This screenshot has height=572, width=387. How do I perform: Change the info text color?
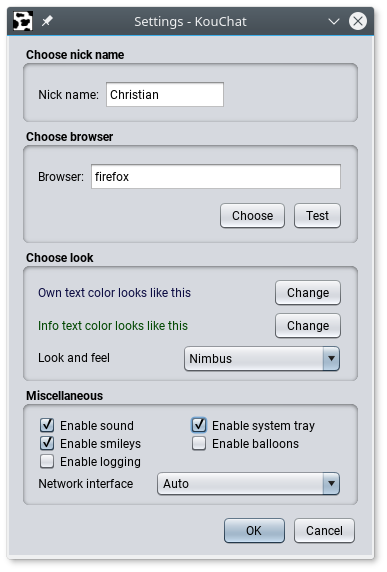308,325
